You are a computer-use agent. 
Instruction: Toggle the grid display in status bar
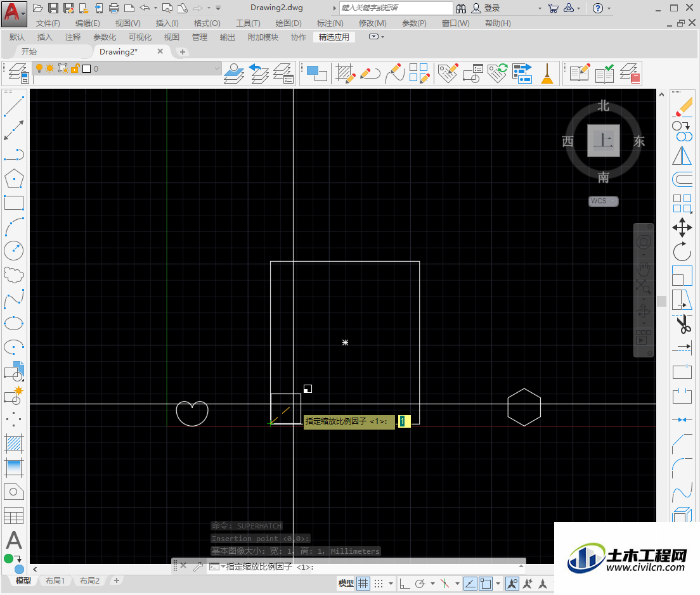coord(363,584)
